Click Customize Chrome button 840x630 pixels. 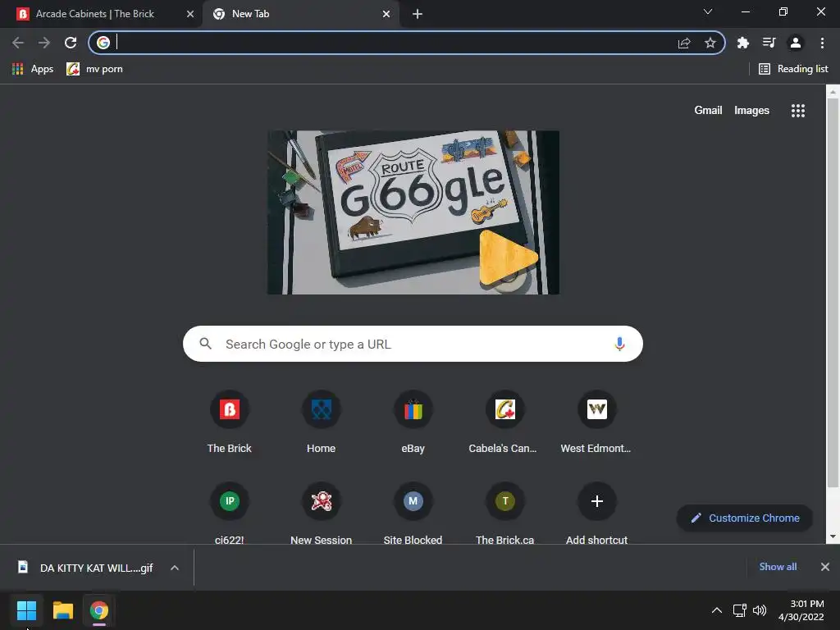coord(745,518)
